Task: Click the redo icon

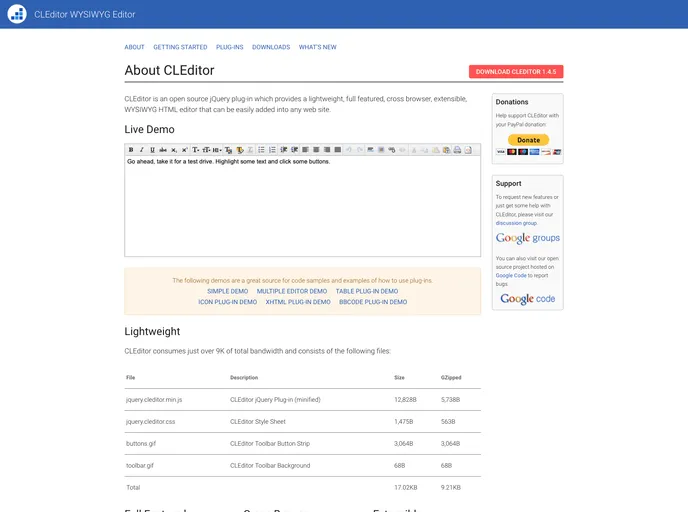Action: point(359,150)
